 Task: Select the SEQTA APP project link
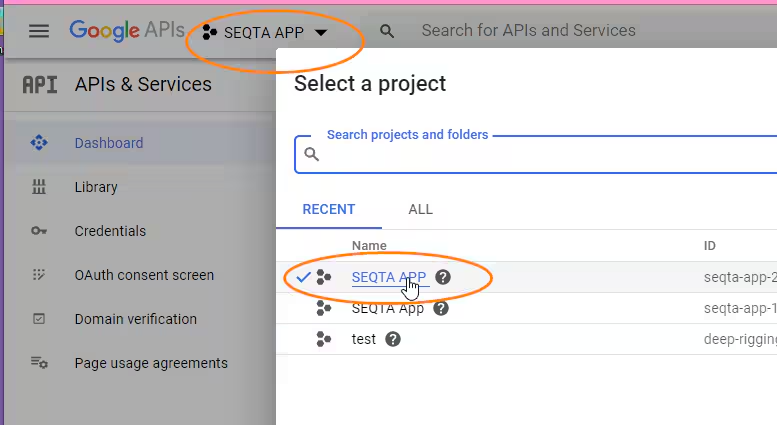(389, 277)
